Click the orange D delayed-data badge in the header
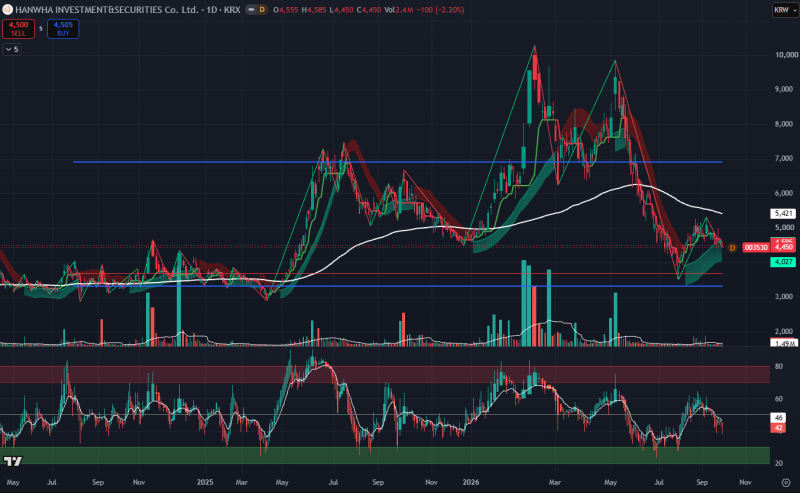 tap(262, 10)
